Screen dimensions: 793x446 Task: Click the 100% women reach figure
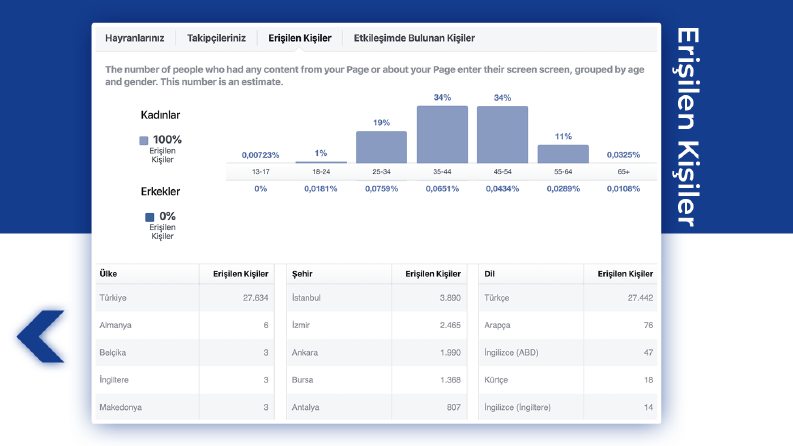167,140
